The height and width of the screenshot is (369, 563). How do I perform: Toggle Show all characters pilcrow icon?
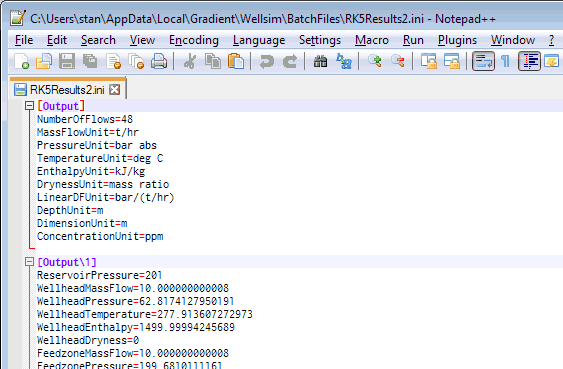(x=506, y=61)
